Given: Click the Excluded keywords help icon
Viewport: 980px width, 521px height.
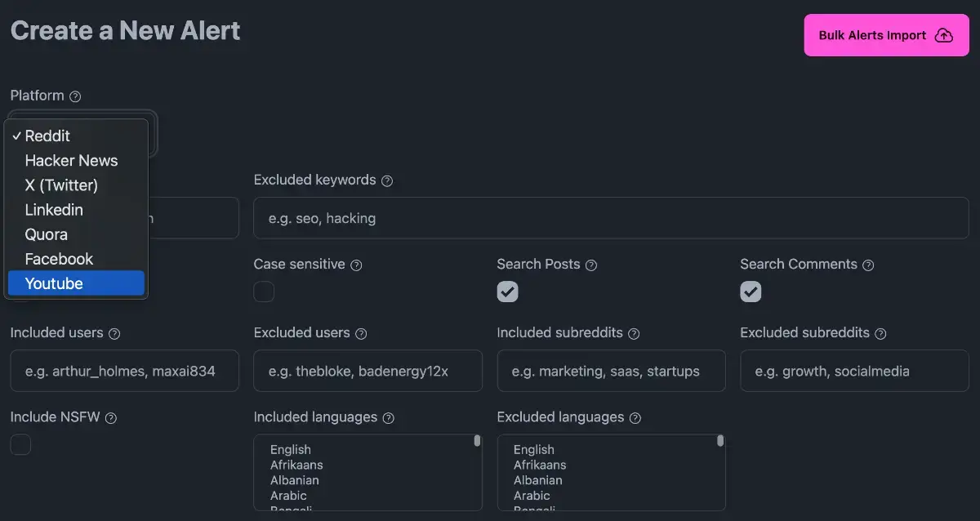Looking at the screenshot, I should point(387,180).
